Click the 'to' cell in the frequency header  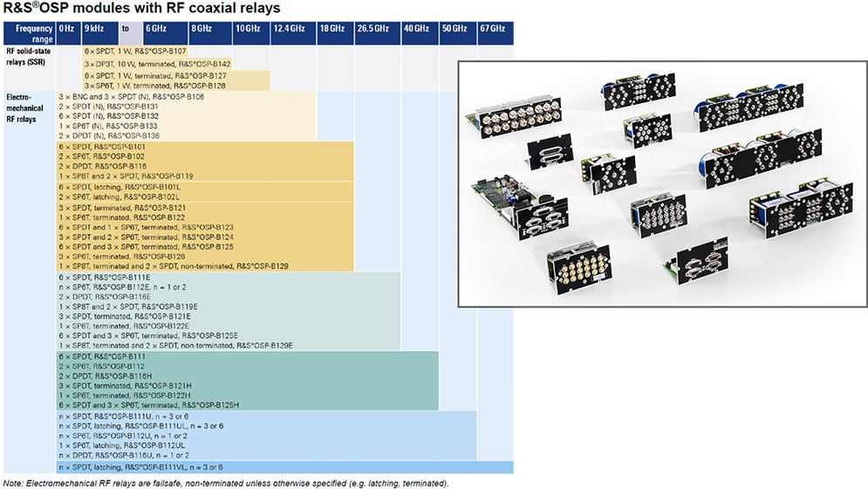tap(131, 33)
